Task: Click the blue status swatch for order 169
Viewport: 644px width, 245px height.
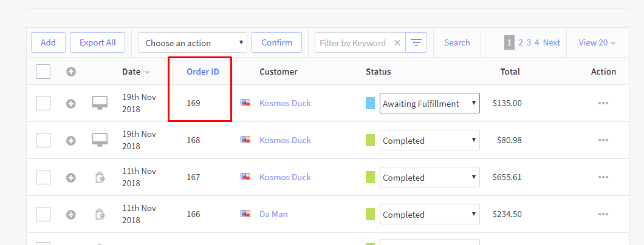Action: tap(370, 103)
